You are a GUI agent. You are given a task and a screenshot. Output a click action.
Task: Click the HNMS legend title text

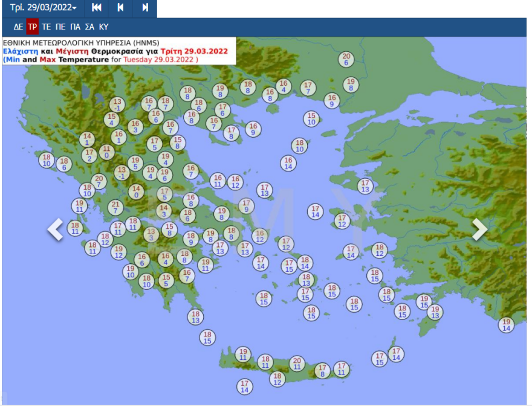click(79, 44)
